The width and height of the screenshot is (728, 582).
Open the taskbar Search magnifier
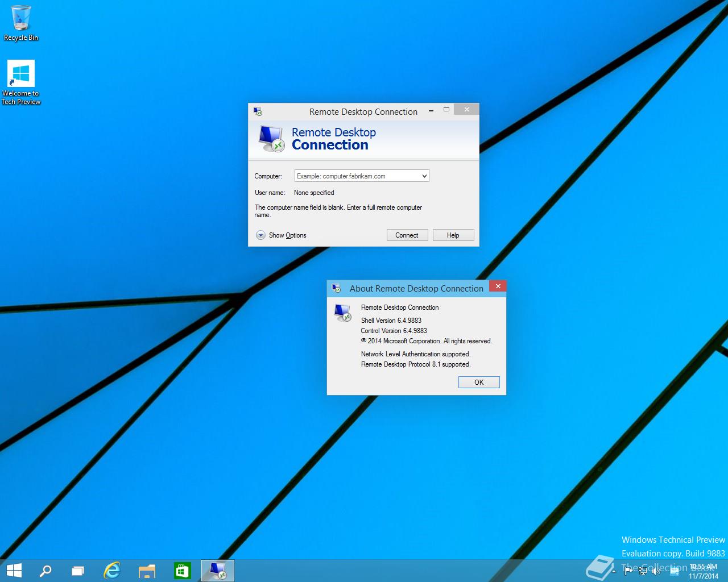click(45, 571)
